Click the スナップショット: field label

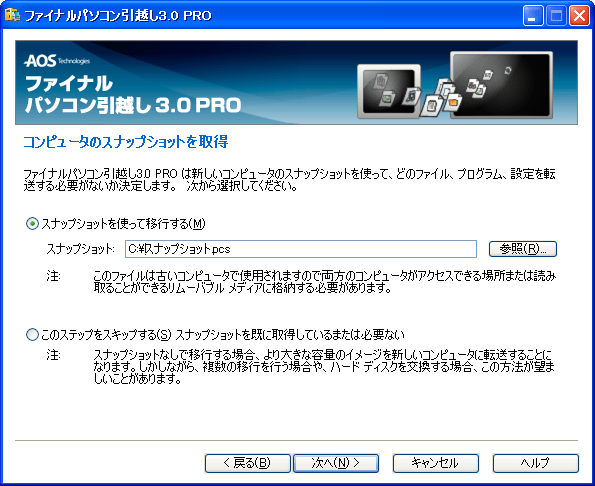80,249
